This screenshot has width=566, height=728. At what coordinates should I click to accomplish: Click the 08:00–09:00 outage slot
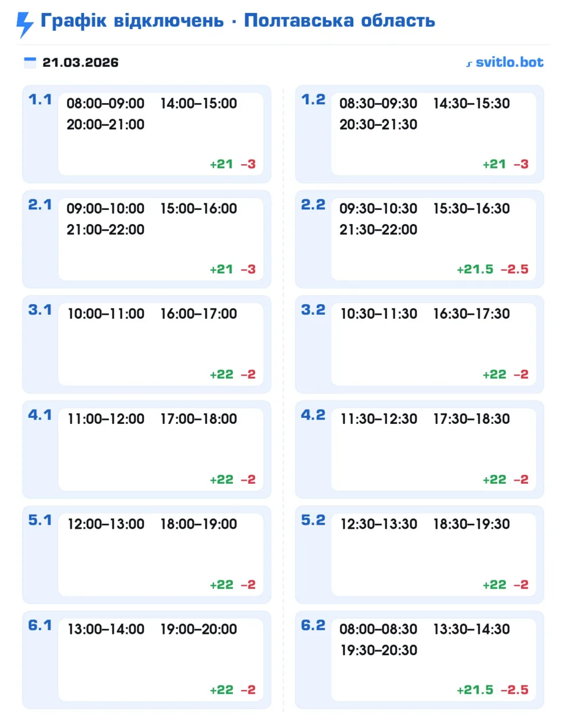point(105,104)
